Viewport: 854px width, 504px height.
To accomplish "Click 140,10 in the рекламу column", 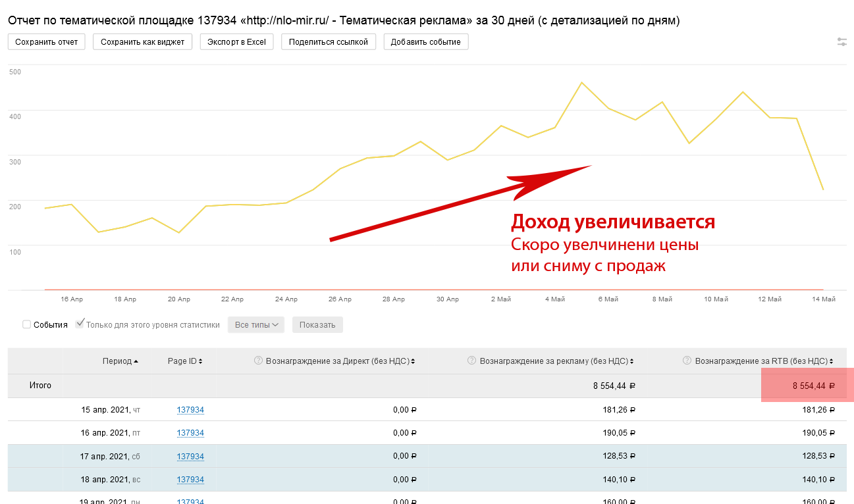I will pos(620,480).
